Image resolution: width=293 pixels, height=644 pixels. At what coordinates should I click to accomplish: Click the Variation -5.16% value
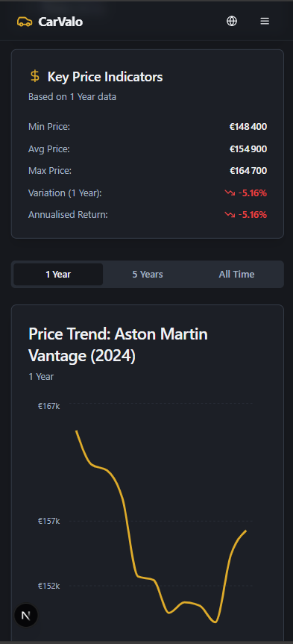pyautogui.click(x=253, y=193)
